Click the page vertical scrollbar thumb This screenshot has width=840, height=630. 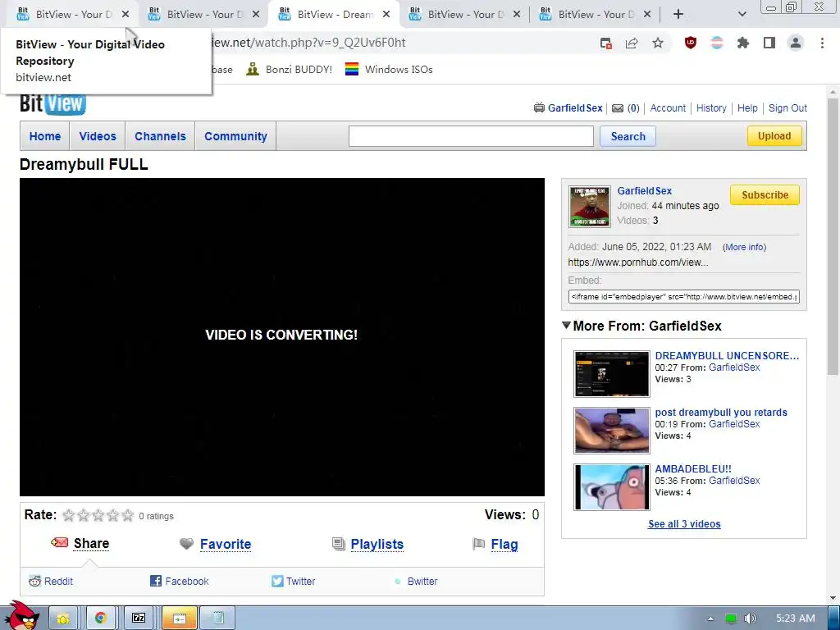[x=833, y=235]
